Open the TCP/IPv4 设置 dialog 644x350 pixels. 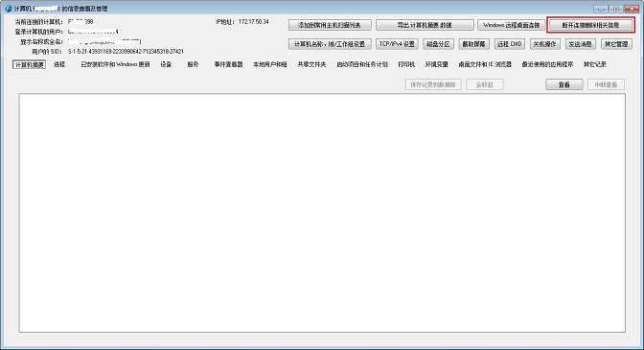tap(397, 44)
